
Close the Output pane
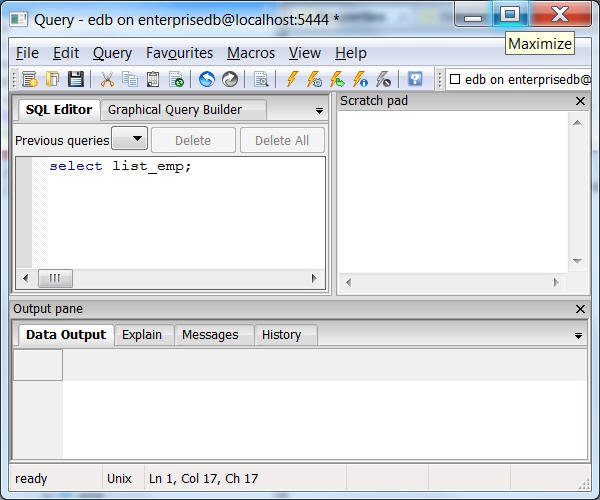click(580, 309)
